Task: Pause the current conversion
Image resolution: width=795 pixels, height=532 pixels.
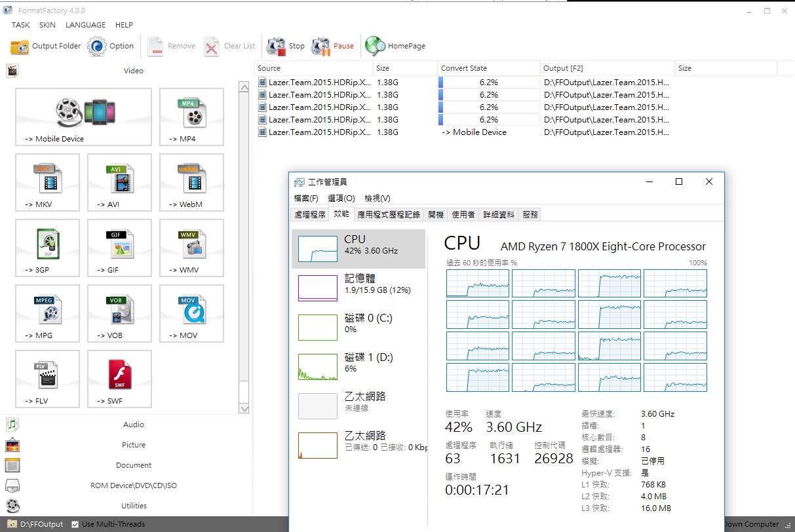Action: pos(333,46)
